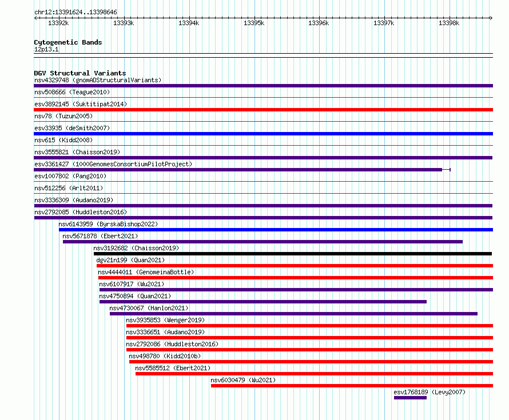Select esv1768189 (Levy2007) label
509x420 pixels.
pos(430,392)
